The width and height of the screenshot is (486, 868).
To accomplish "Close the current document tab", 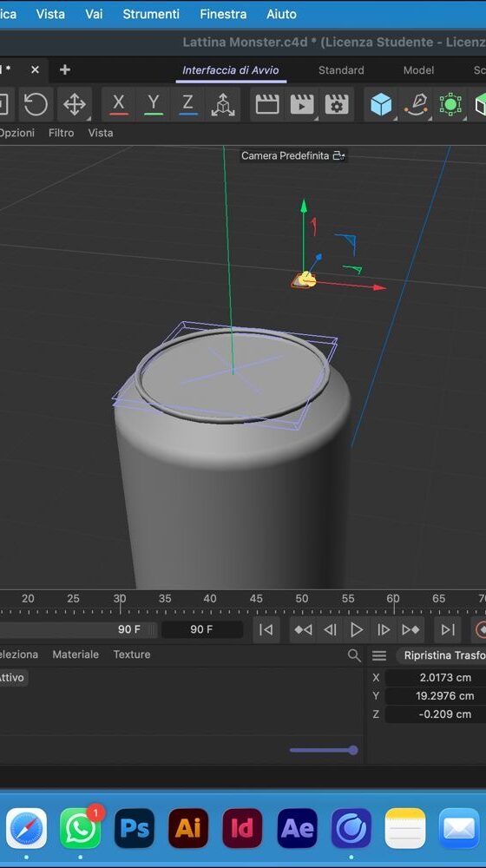I will pos(35,69).
